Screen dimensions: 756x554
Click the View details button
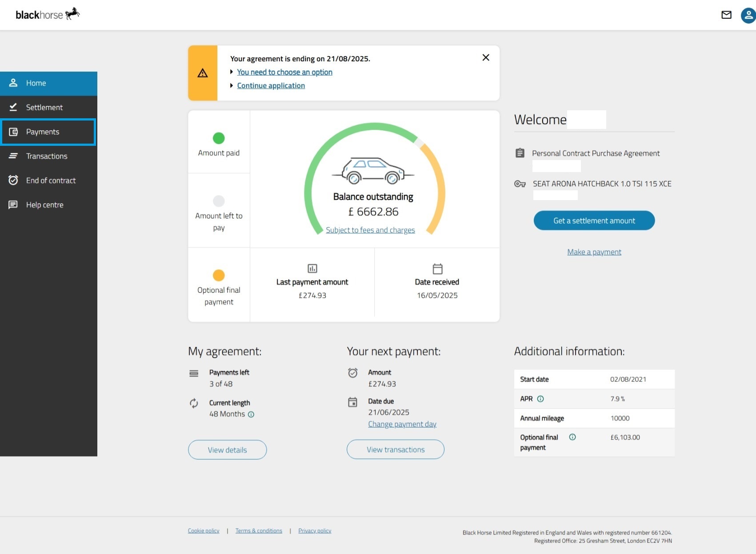227,450
